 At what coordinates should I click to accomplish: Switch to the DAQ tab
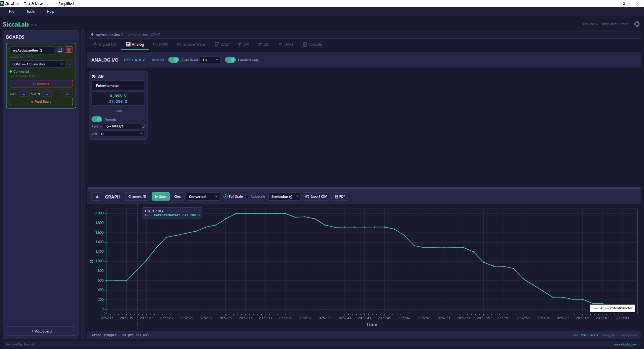click(222, 45)
